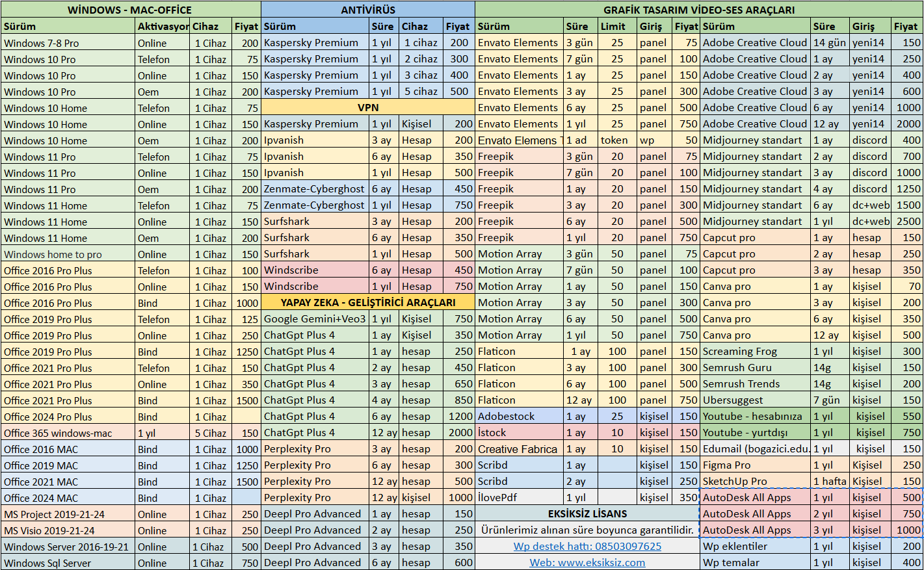Screen dimensions: 924x570
Task: Click the Wp temalar cell
Action: [x=756, y=562]
